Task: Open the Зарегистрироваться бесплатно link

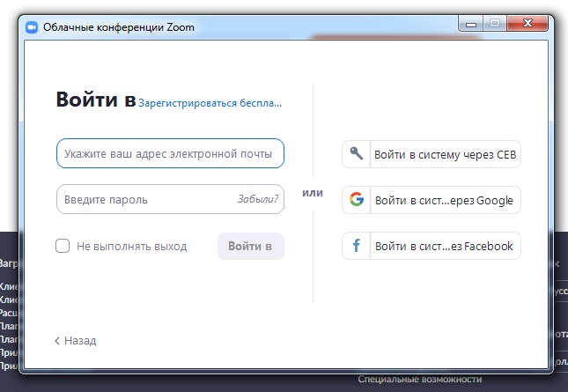Action: click(x=210, y=103)
